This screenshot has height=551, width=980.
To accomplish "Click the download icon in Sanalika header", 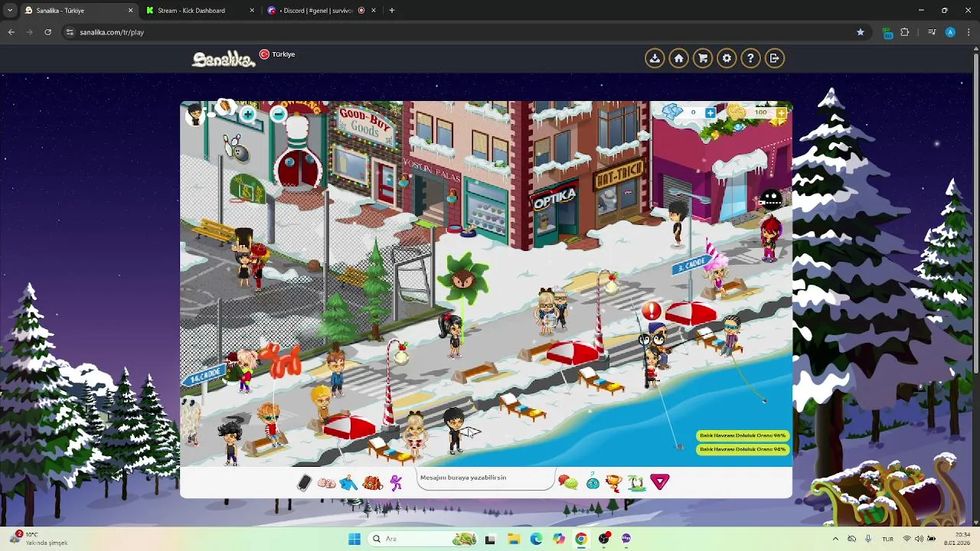I will [655, 58].
